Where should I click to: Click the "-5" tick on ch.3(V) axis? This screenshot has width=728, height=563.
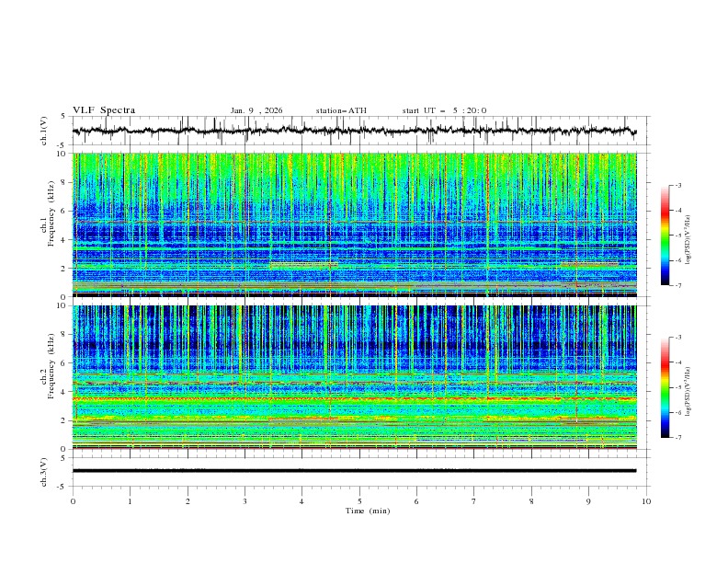61,487
